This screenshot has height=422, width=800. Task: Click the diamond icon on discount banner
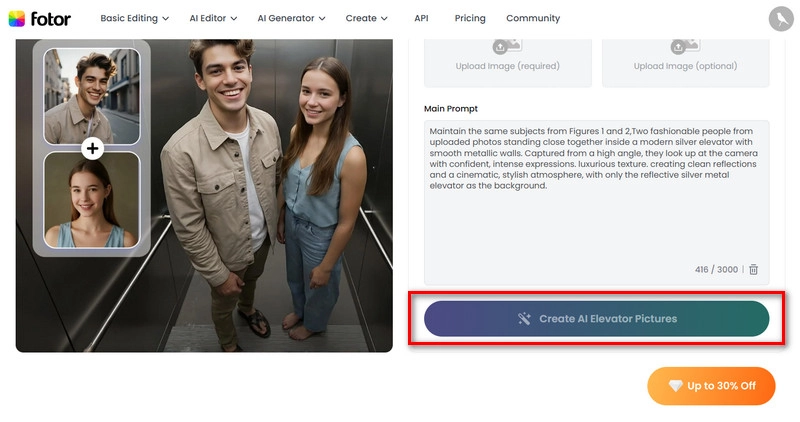point(675,386)
